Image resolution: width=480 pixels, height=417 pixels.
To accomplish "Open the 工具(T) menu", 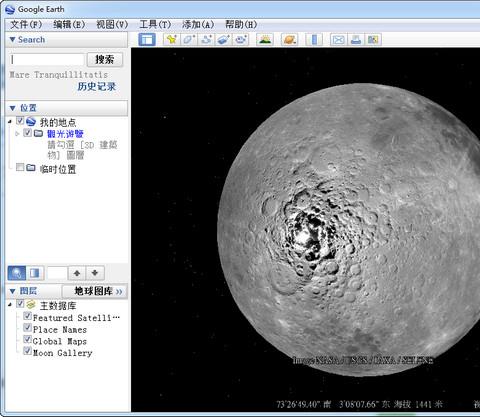I will [155, 24].
